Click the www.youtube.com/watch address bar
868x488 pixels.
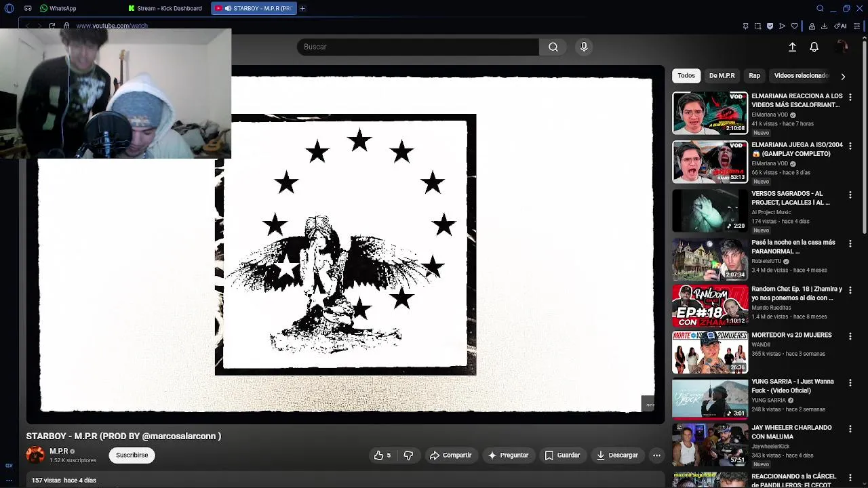[x=112, y=26]
